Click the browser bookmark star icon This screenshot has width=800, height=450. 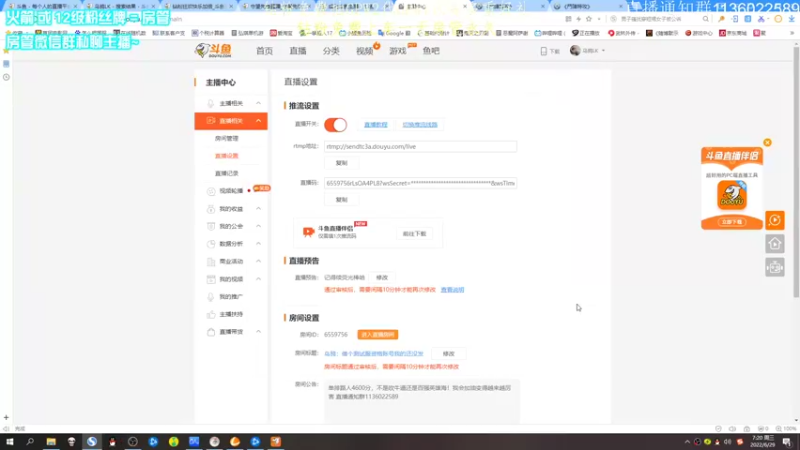coord(589,19)
